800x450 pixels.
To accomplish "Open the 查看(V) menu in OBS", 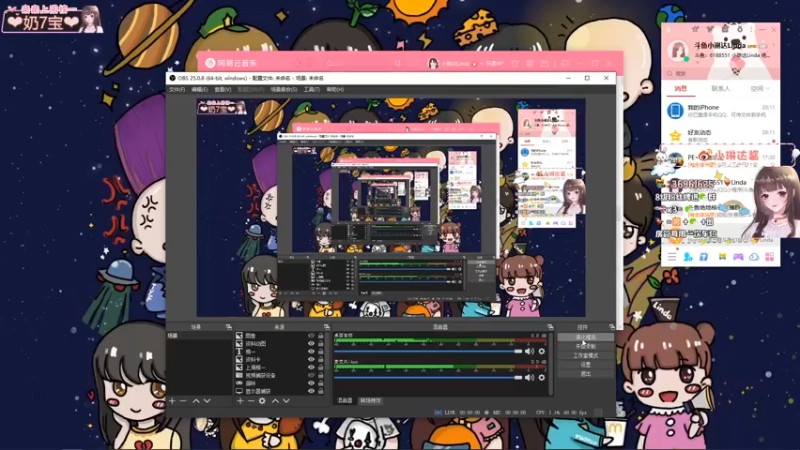I will point(222,89).
